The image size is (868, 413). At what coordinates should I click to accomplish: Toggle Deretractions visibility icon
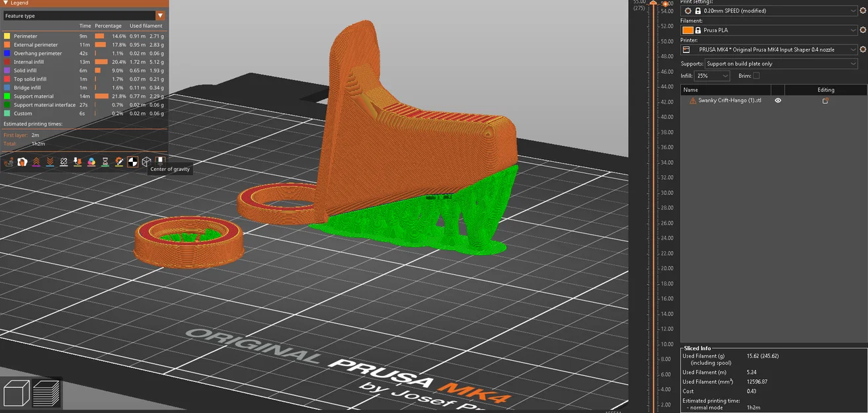[x=50, y=162]
